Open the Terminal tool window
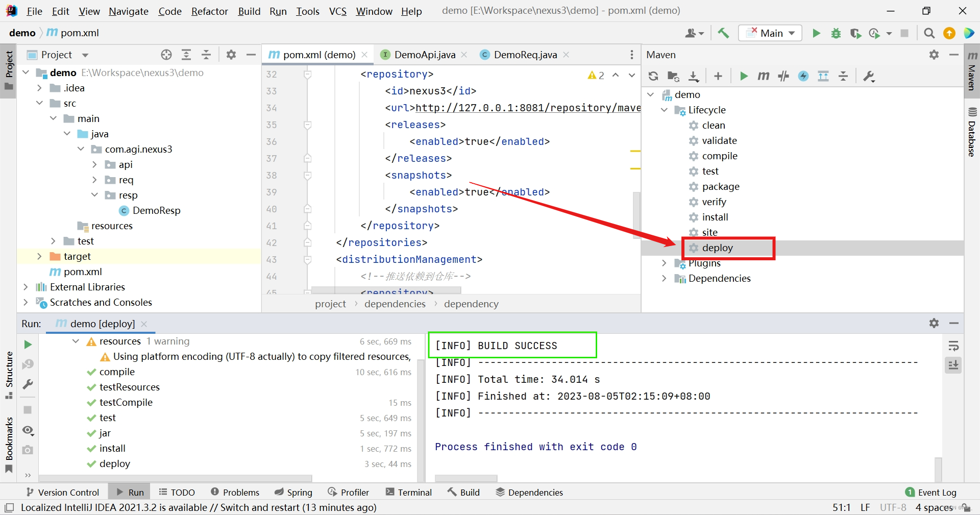The width and height of the screenshot is (980, 515). pos(409,492)
